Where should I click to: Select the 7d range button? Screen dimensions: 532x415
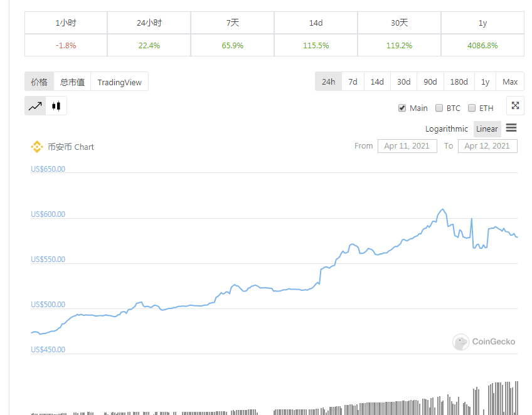[352, 81]
